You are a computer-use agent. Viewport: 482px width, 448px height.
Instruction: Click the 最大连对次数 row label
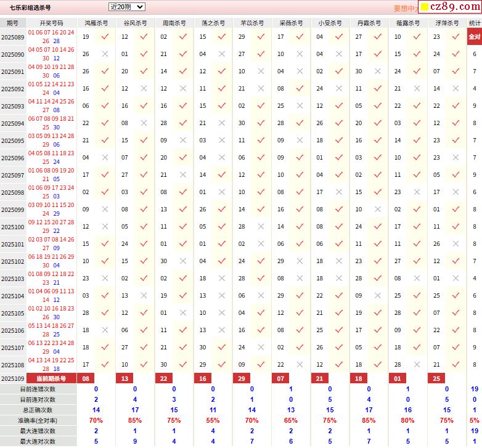pyautogui.click(x=38, y=441)
